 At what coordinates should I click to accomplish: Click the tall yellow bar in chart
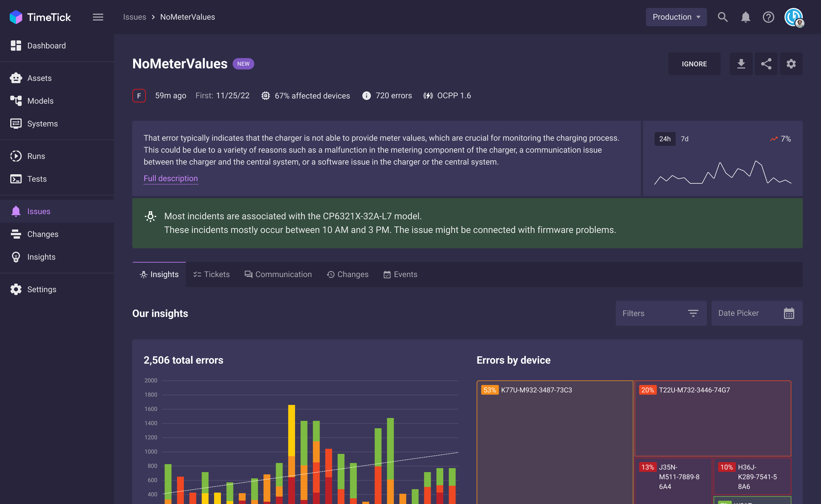(x=291, y=430)
